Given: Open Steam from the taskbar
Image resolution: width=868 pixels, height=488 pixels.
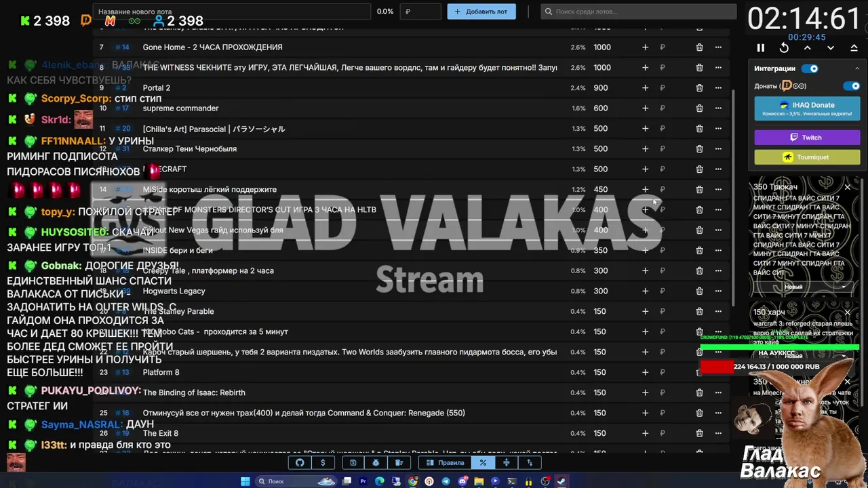Looking at the screenshot, I should pyautogui.click(x=561, y=481).
